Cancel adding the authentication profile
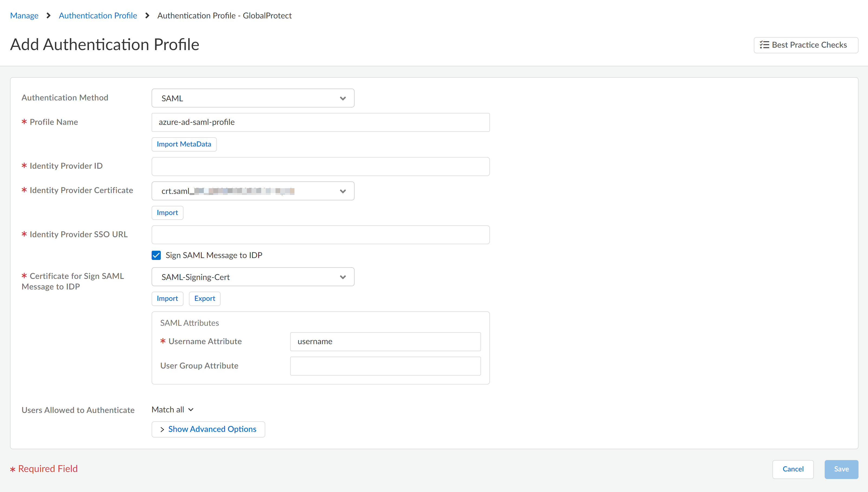Viewport: 868px width, 492px height. coord(793,469)
